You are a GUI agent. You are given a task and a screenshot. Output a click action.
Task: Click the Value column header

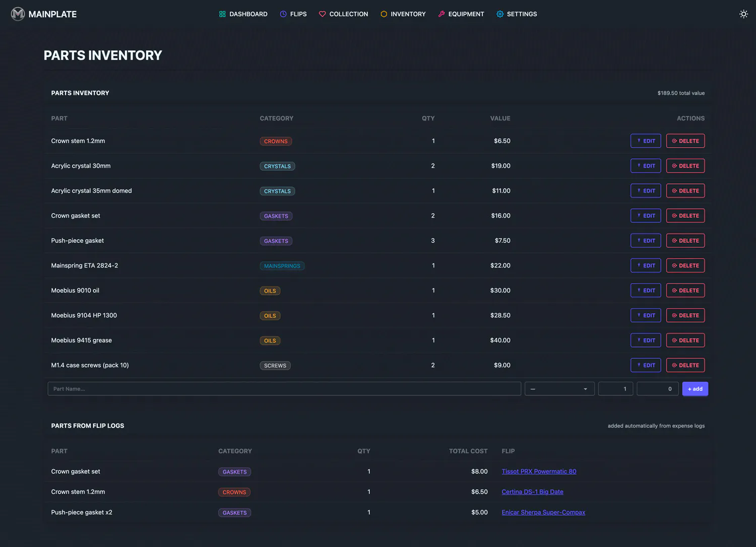(x=500, y=118)
